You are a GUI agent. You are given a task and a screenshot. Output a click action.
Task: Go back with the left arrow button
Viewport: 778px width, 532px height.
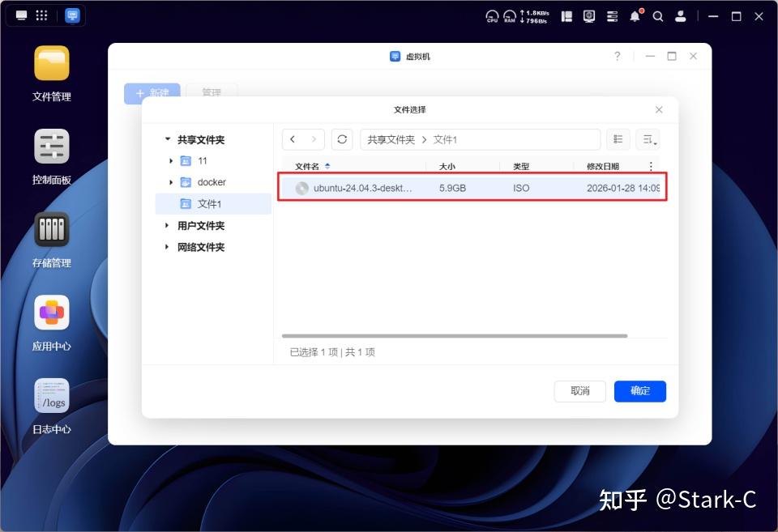pos(293,139)
